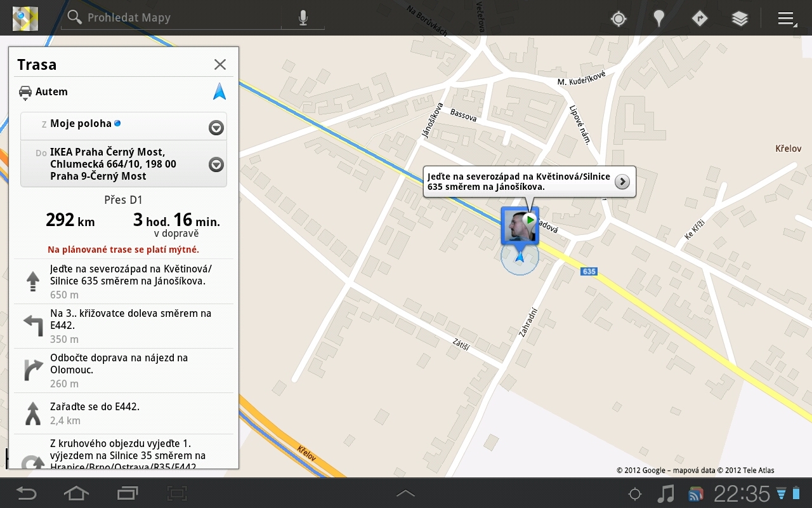Open the map Layers icon
Screen dimensions: 812x508
click(x=740, y=18)
